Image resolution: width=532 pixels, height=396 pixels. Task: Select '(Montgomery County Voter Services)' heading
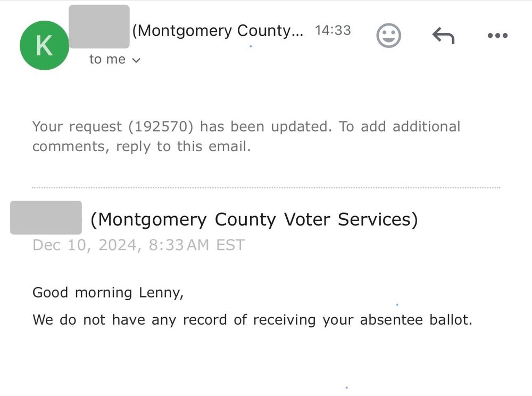[x=254, y=219]
